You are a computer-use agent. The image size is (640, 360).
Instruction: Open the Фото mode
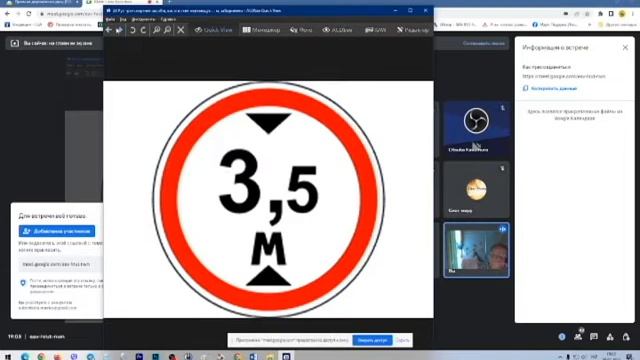point(301,30)
